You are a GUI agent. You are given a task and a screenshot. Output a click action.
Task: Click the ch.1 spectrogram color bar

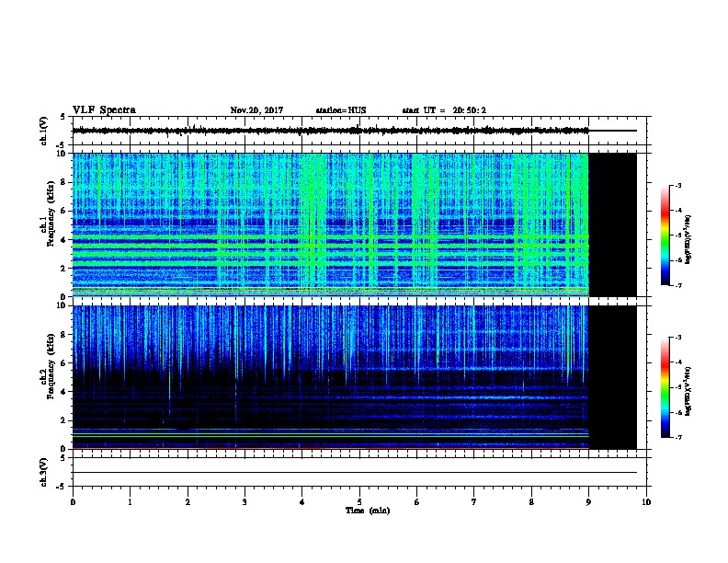[x=665, y=236]
